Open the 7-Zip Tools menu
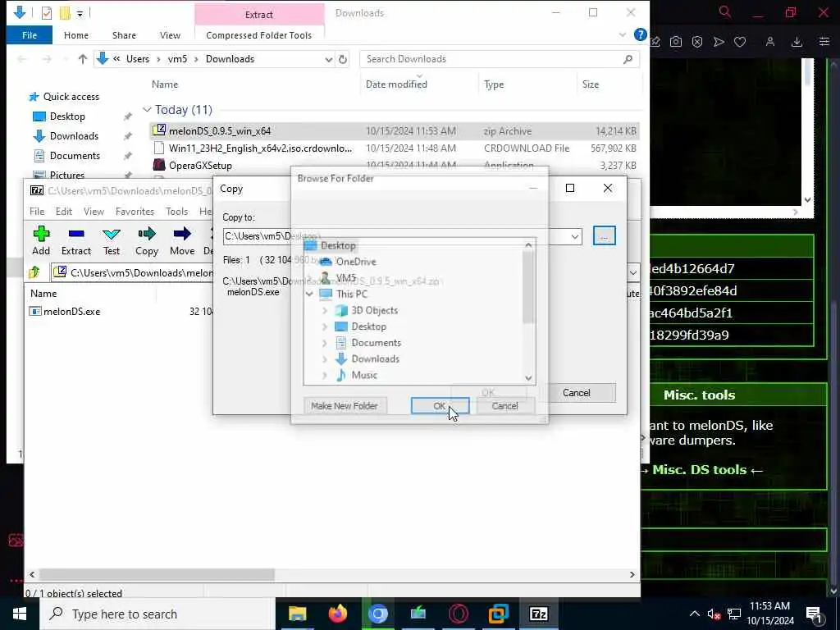The width and height of the screenshot is (840, 630). click(x=177, y=212)
